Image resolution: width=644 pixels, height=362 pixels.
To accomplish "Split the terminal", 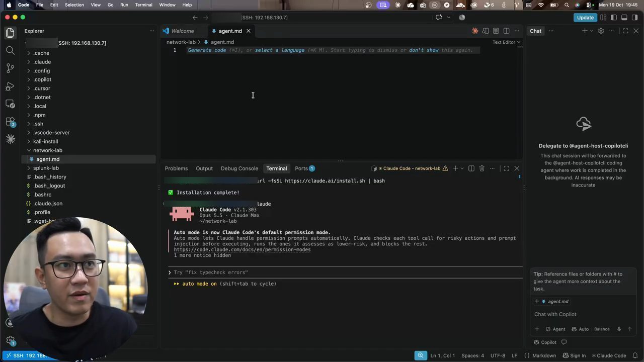I will click(471, 168).
